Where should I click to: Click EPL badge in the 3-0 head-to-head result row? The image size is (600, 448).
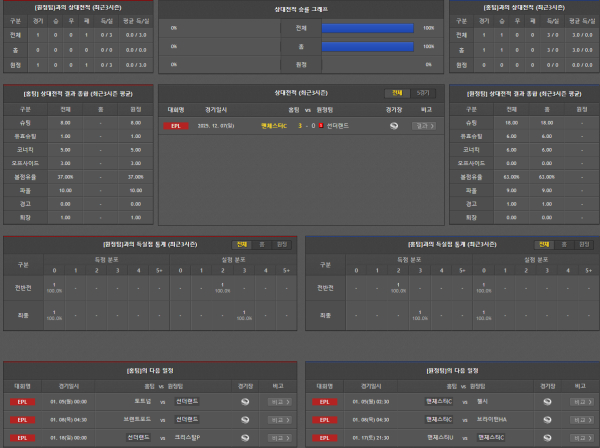point(175,126)
